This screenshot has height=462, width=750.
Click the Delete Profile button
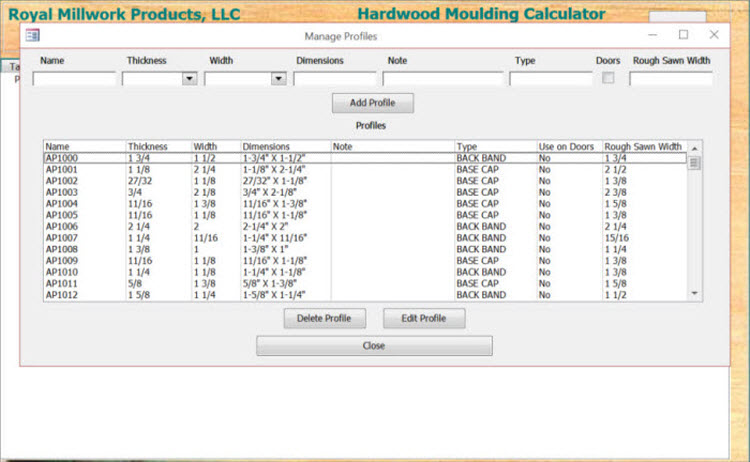tap(324, 319)
